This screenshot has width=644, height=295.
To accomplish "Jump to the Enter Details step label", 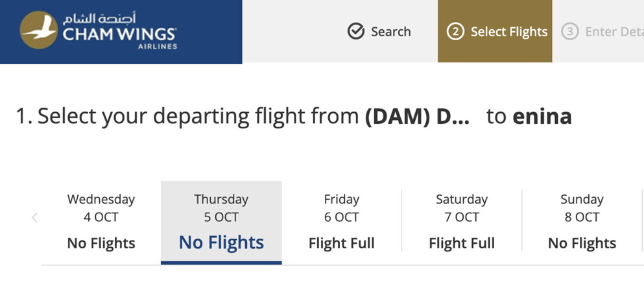I will pyautogui.click(x=614, y=31).
